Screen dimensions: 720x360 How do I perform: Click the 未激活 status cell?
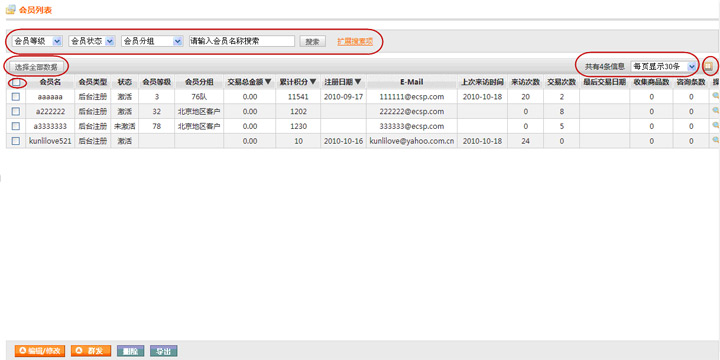tap(124, 126)
